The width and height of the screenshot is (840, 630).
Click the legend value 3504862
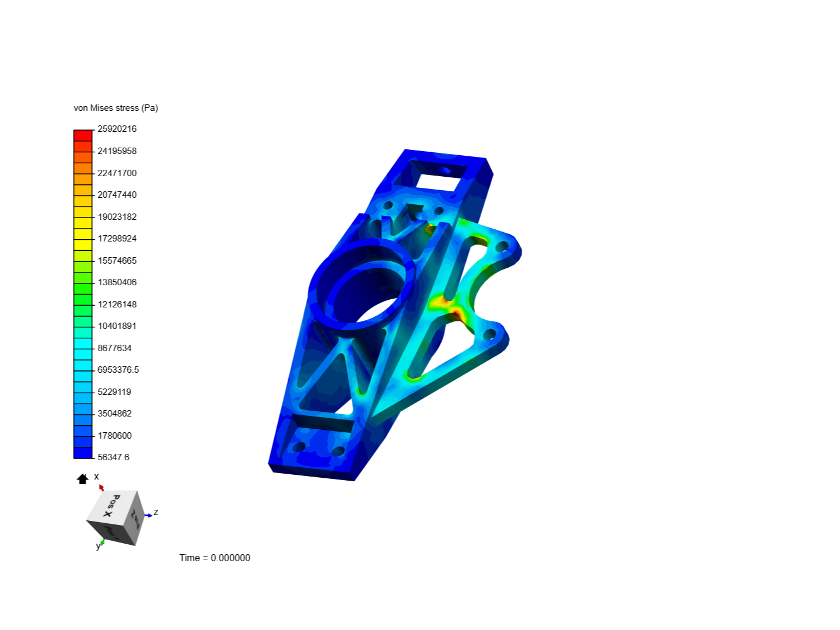point(115,414)
